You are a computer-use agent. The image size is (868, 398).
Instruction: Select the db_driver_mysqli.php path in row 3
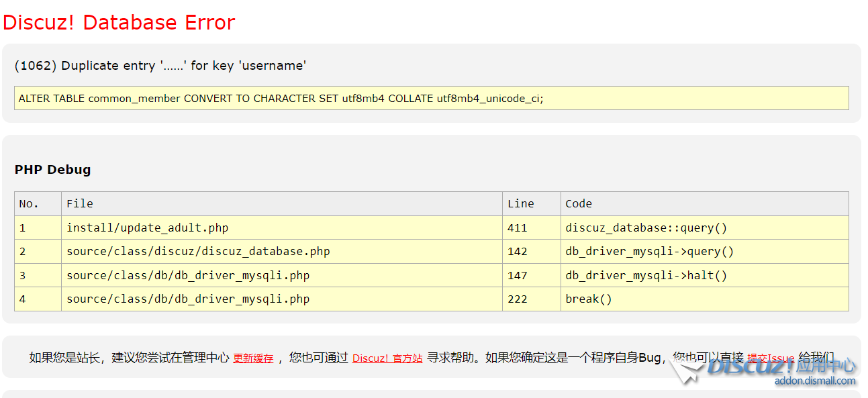click(x=188, y=276)
